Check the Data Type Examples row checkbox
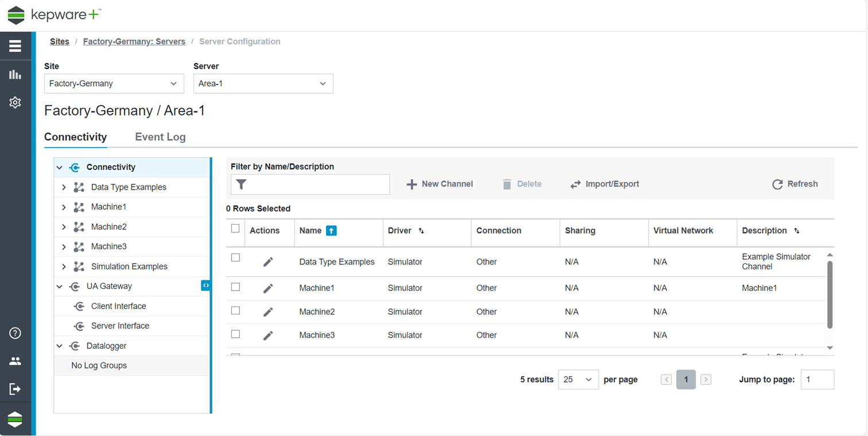Screen dimensions: 868x436 pyautogui.click(x=235, y=257)
